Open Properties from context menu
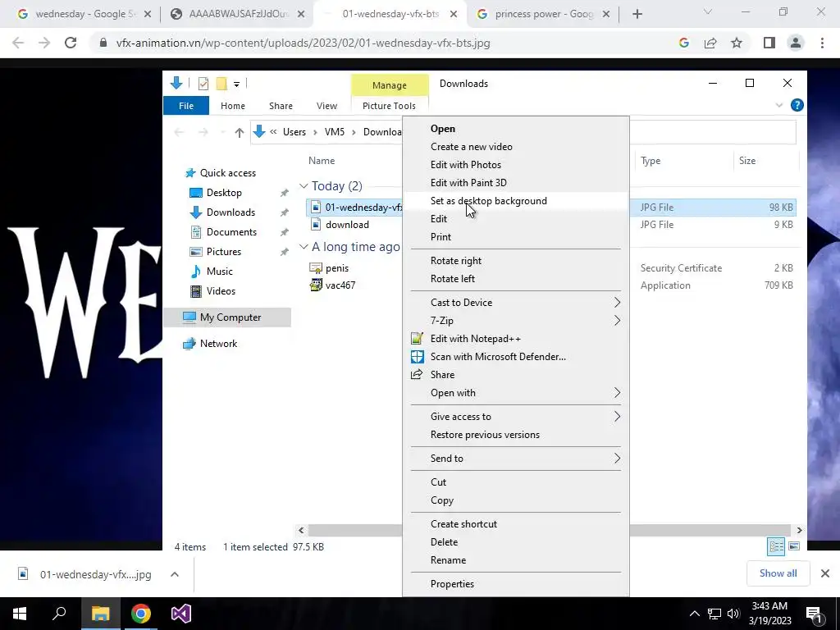This screenshot has height=630, width=840. (516, 584)
